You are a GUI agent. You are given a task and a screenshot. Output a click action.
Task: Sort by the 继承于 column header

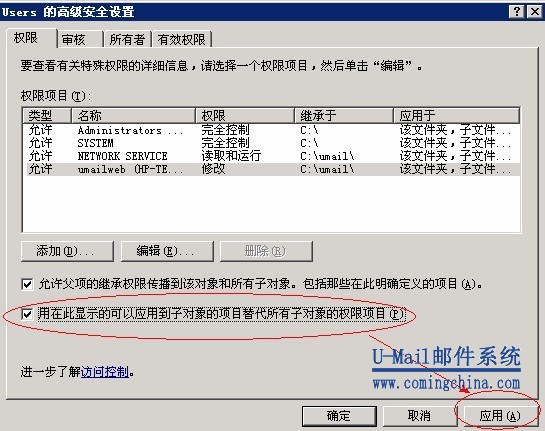click(x=344, y=115)
